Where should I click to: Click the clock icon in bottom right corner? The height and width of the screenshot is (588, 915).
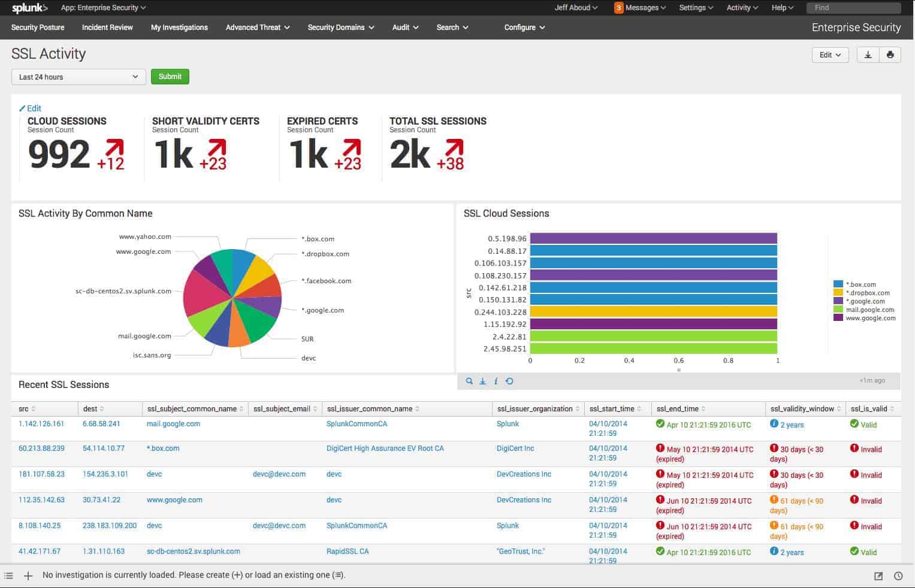click(x=898, y=576)
